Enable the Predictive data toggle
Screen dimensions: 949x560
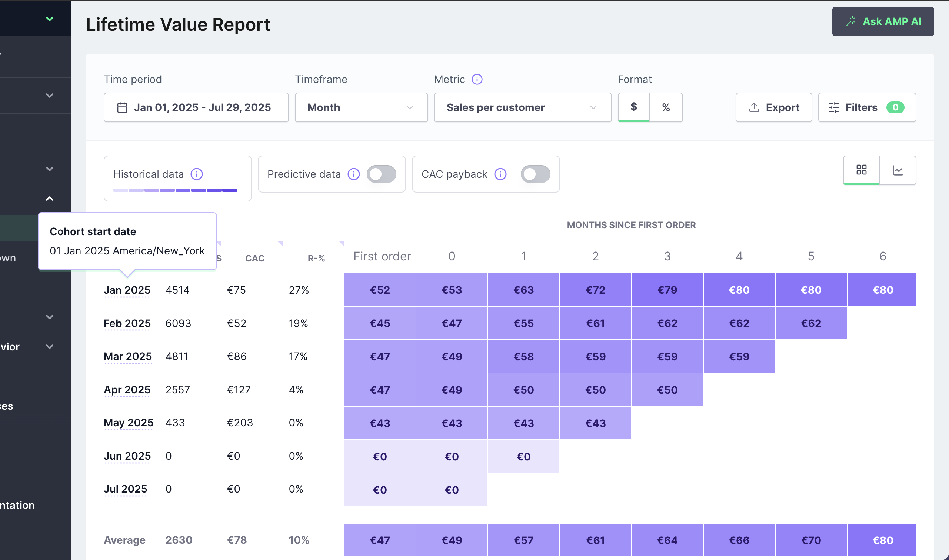point(381,174)
